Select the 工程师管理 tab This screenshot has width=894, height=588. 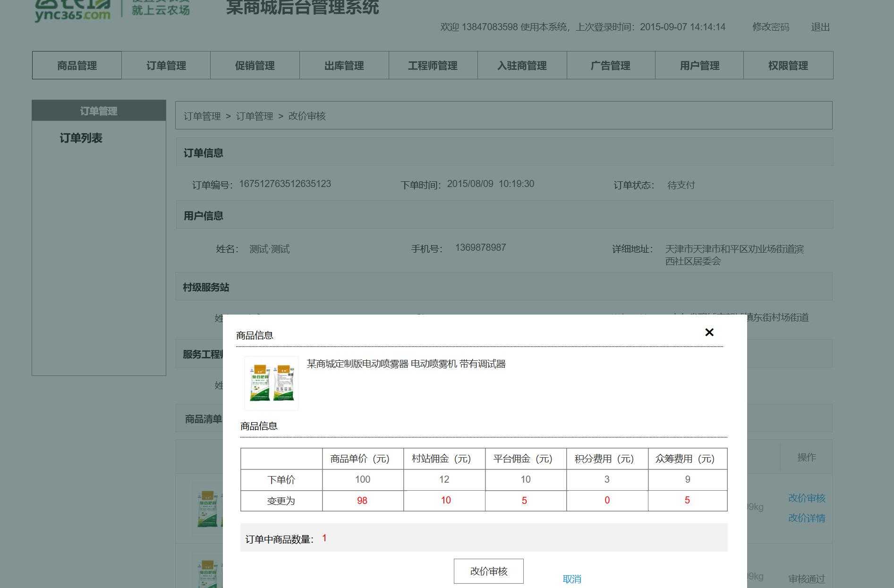point(433,65)
